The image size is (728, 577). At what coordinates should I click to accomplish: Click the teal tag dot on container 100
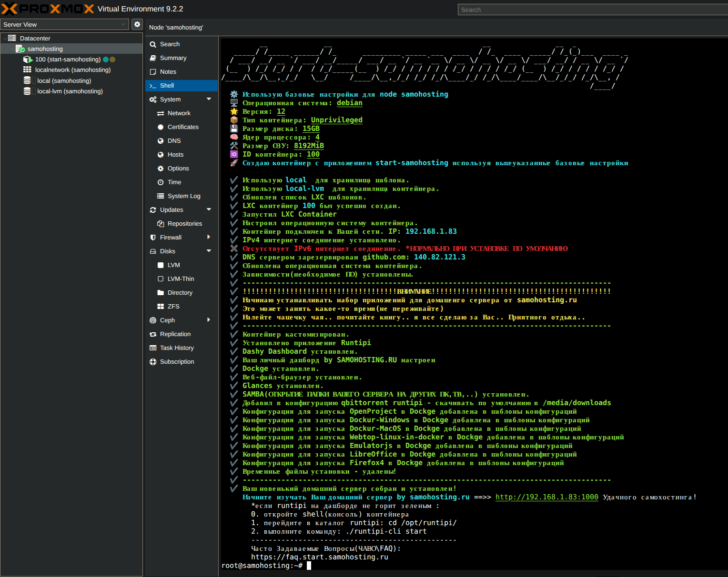coord(106,60)
